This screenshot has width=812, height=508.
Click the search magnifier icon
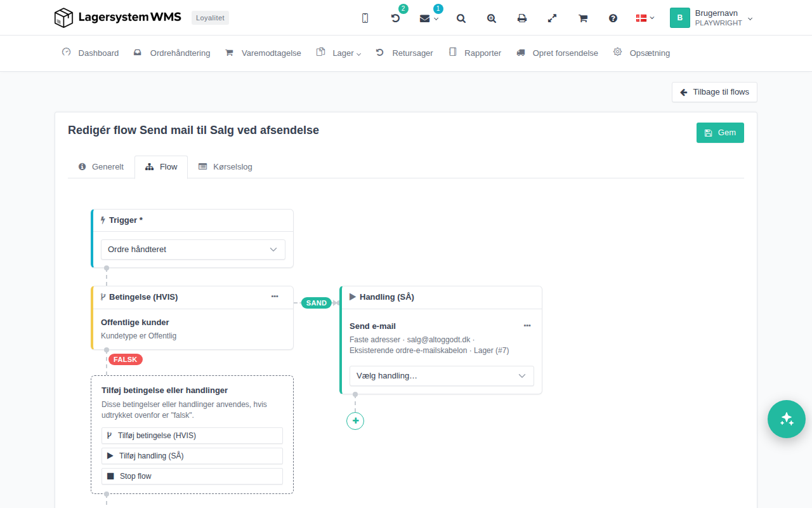click(x=461, y=18)
